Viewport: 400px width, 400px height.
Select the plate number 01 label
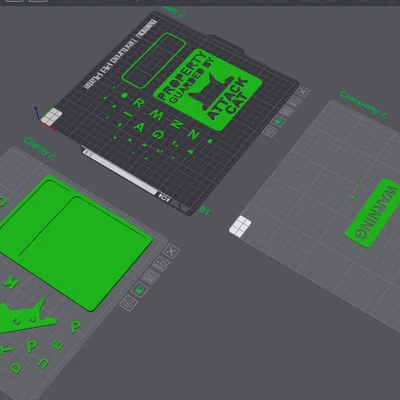click(205, 210)
